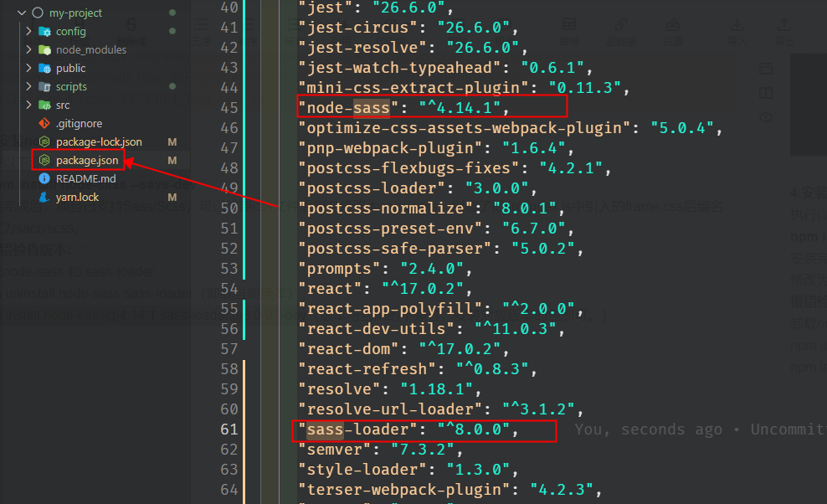Click the "sass-loader" key text
This screenshot has width=827, height=504.
point(357,429)
